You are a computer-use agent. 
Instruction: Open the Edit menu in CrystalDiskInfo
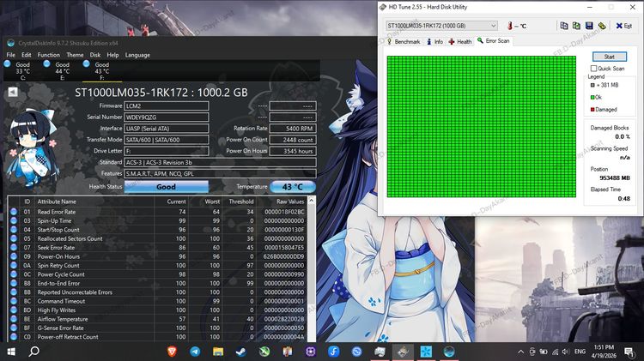tap(27, 55)
